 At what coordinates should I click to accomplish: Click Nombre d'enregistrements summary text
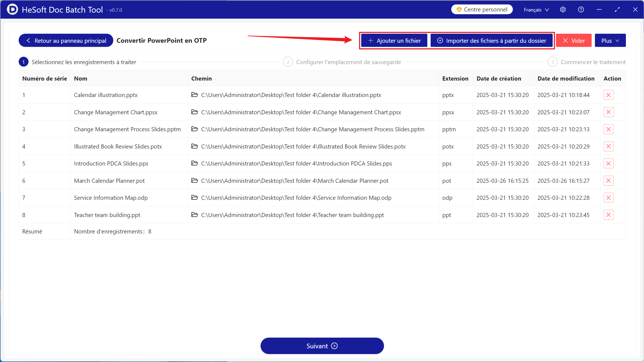(113, 232)
